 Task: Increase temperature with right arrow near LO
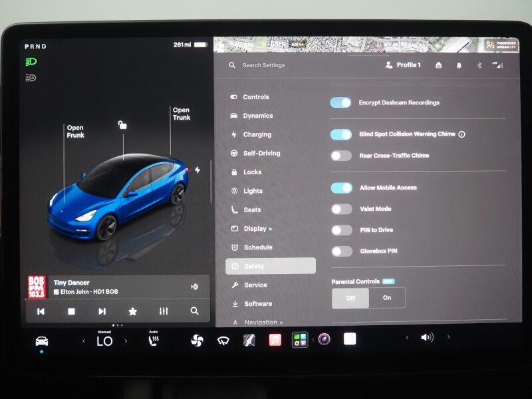[x=126, y=340]
